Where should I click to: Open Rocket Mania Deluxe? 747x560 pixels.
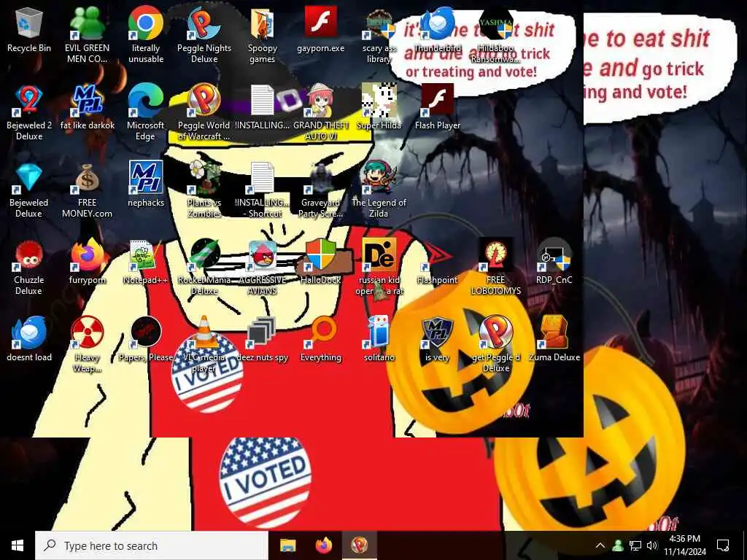(x=204, y=267)
